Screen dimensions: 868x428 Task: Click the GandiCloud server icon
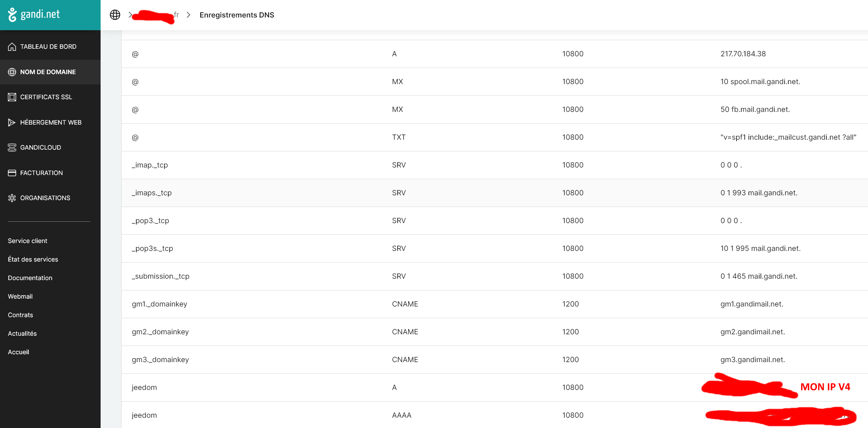[12, 148]
